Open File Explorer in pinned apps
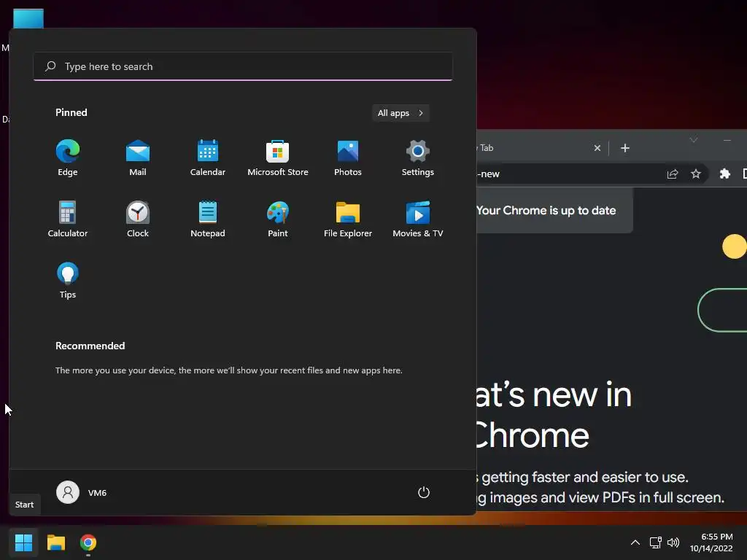This screenshot has width=747, height=560. point(348,219)
